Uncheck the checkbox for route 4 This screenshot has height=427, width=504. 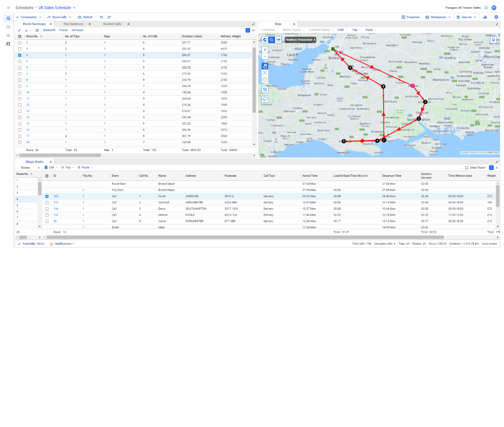click(x=20, y=55)
